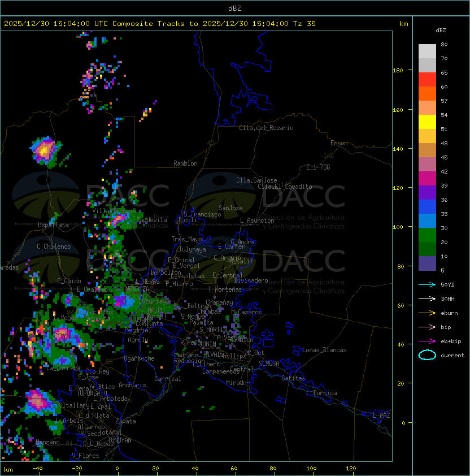Click the 'km' label at bottom-left corner

(8, 470)
